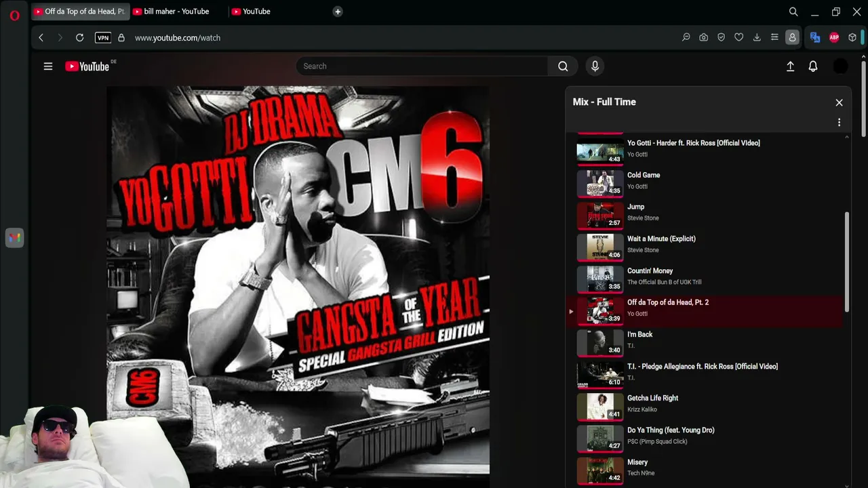Image resolution: width=868 pixels, height=488 pixels.
Task: Open the browser downloads panel
Action: pyautogui.click(x=757, y=38)
